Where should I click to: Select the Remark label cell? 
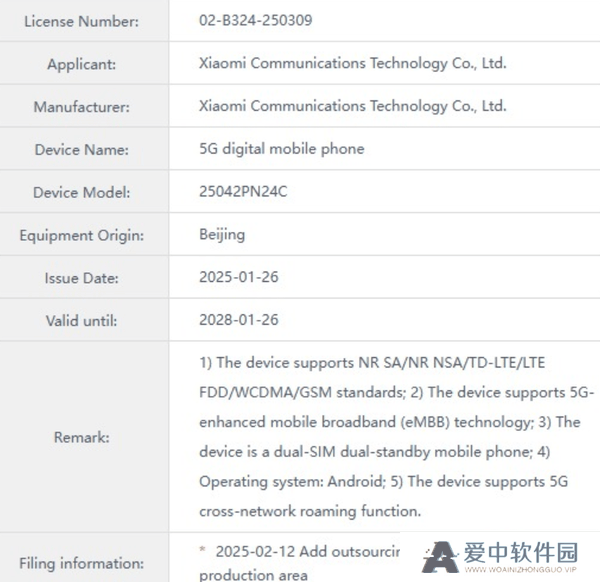[x=82, y=437]
